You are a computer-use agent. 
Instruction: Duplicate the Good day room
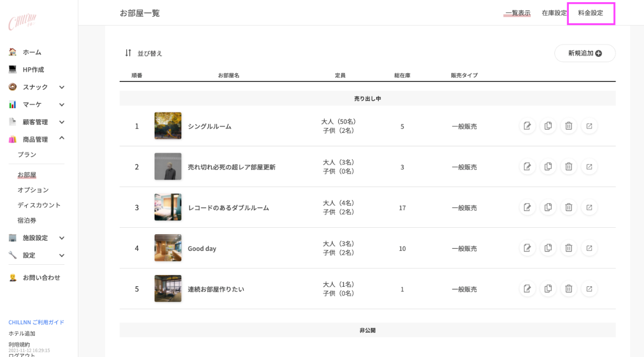tap(548, 248)
